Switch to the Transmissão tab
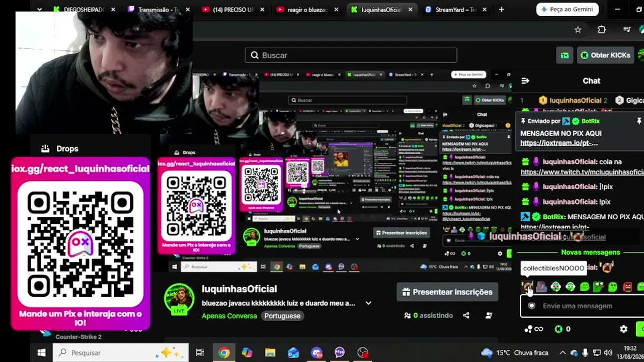 (x=159, y=10)
